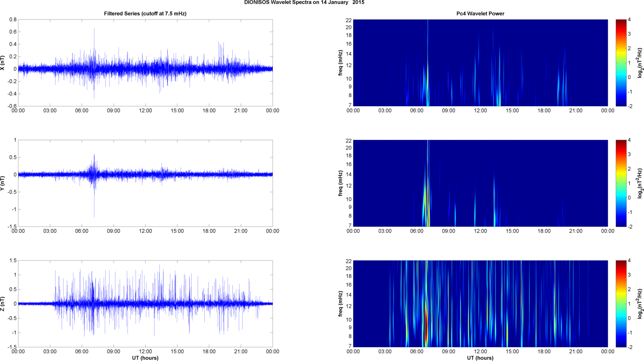Click the 22 mHz tick of top spectrogram

349,20
